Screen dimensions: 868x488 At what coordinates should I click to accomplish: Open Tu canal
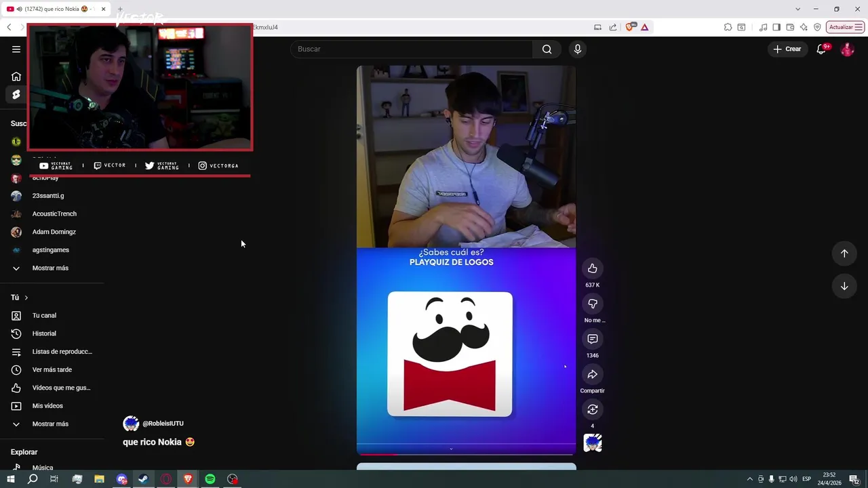pyautogui.click(x=44, y=315)
